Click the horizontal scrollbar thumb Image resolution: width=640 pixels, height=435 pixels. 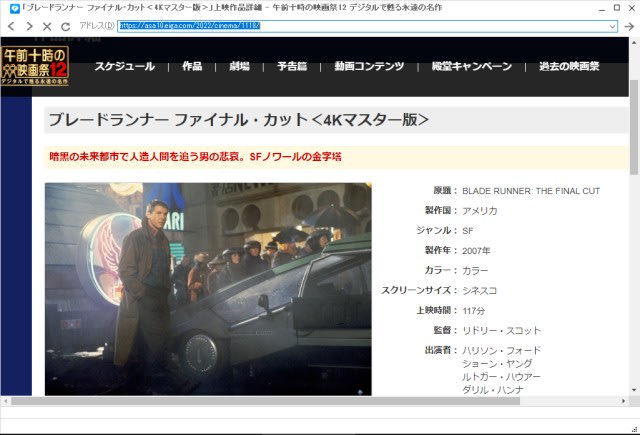pos(265,401)
